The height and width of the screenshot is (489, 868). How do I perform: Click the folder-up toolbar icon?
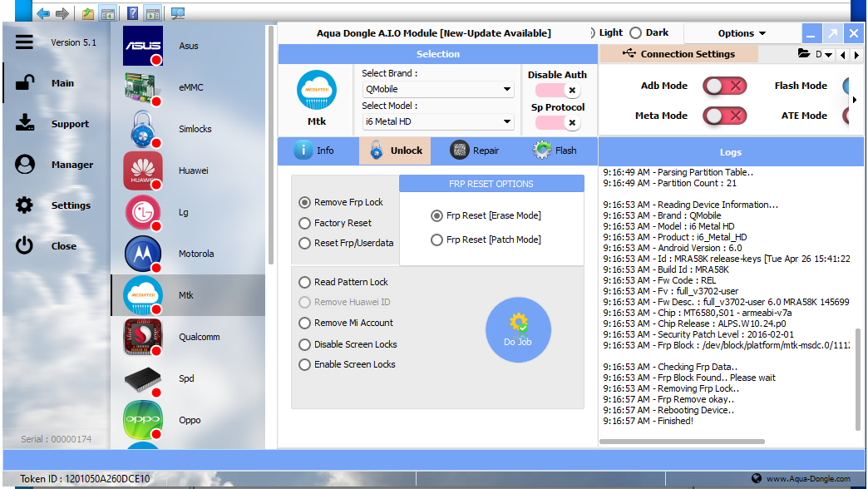[87, 13]
